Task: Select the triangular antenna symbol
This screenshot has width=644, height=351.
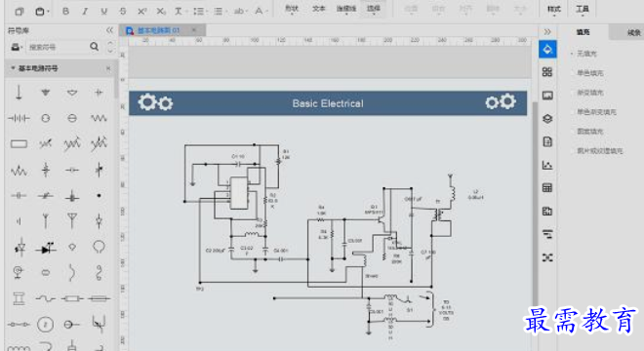Action: coord(72,221)
